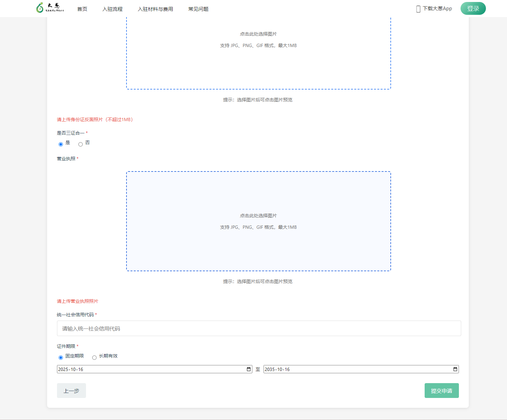Open calendar picker for end date 2035-10-16
Image resolution: width=507 pixels, height=420 pixels.
tap(455, 369)
